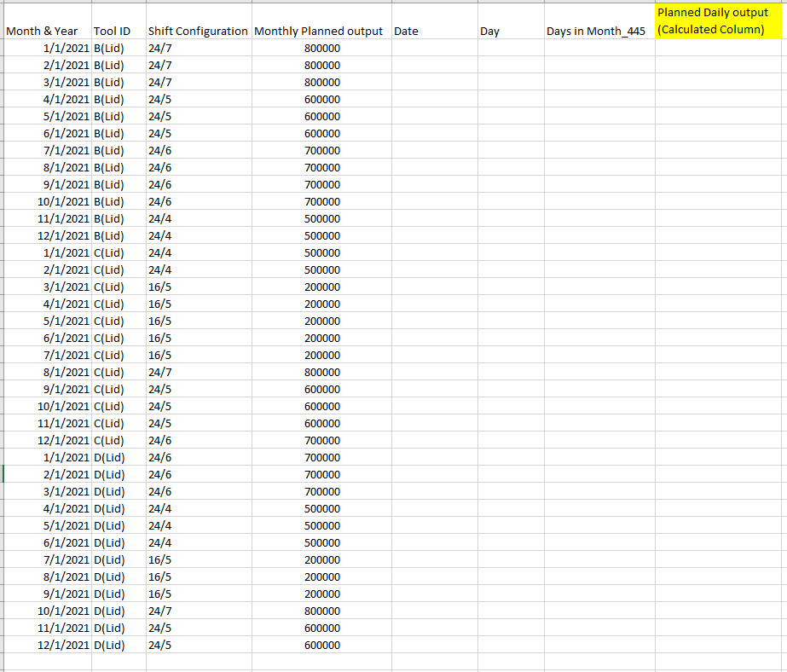Select the 'Days in Month_445' header cell

(x=599, y=21)
